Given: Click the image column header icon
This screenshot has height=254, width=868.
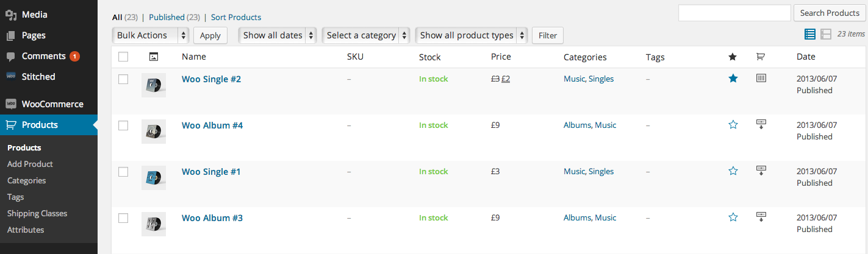Looking at the screenshot, I should coord(154,57).
